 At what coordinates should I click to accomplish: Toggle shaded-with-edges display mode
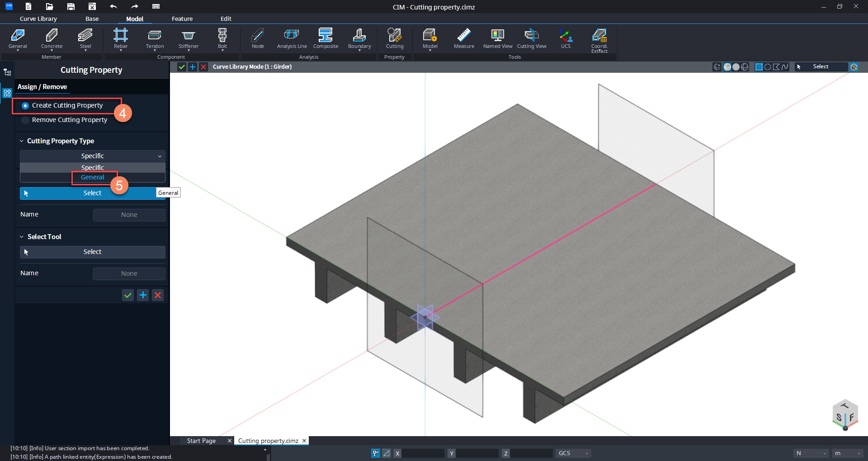click(x=727, y=67)
